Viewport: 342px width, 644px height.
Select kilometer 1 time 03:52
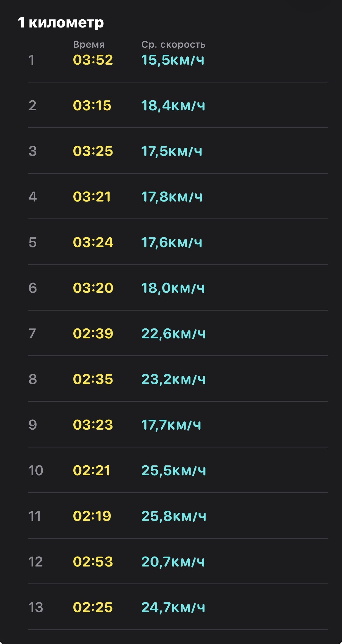[x=93, y=60]
